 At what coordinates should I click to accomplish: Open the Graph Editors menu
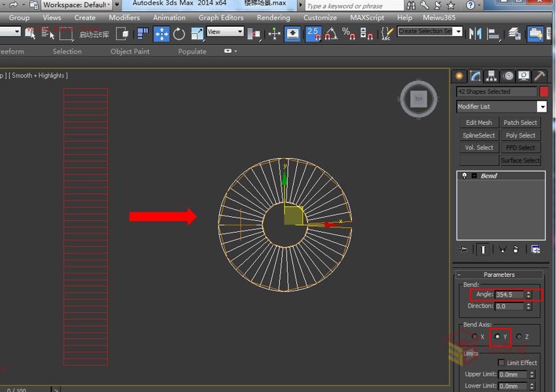coord(221,18)
